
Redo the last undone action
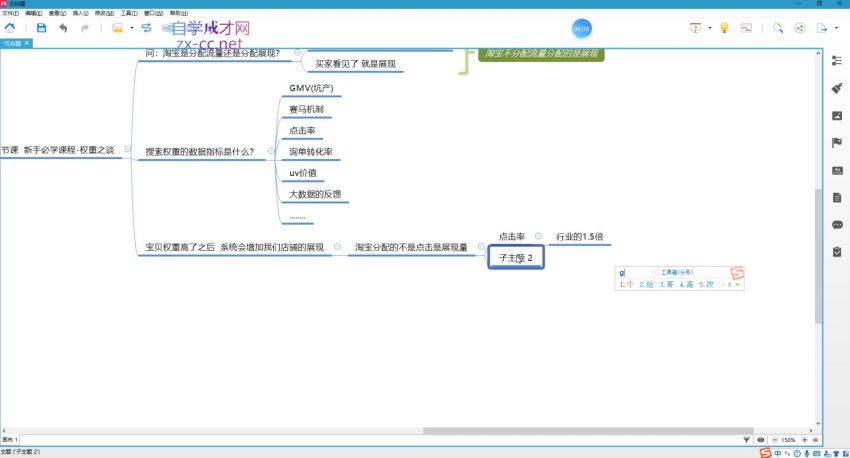click(x=85, y=28)
